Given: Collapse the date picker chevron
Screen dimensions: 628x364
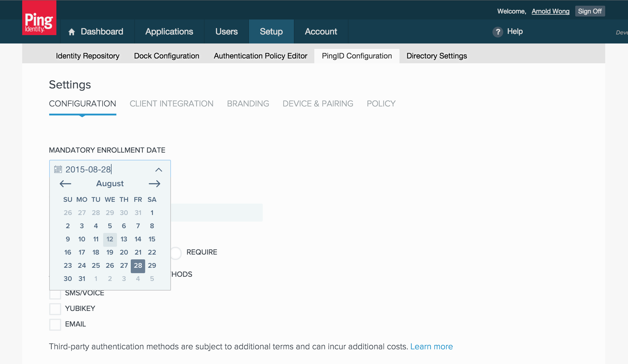Looking at the screenshot, I should (159, 170).
